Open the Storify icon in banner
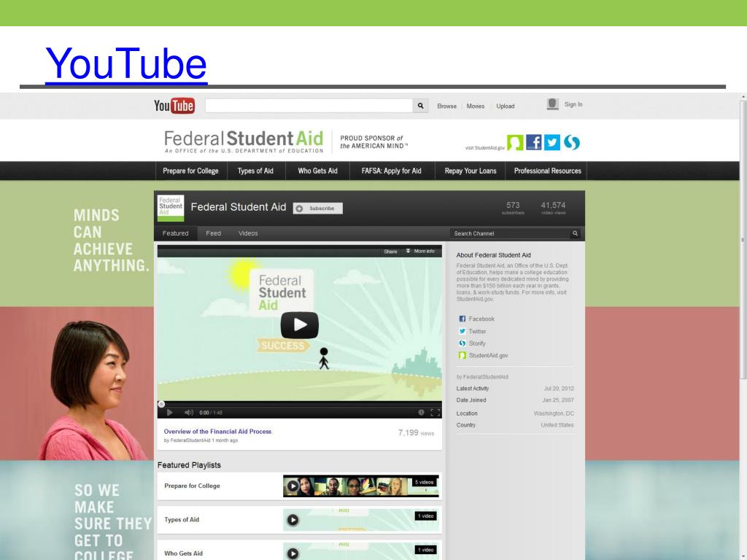The width and height of the screenshot is (747, 560). 572,142
